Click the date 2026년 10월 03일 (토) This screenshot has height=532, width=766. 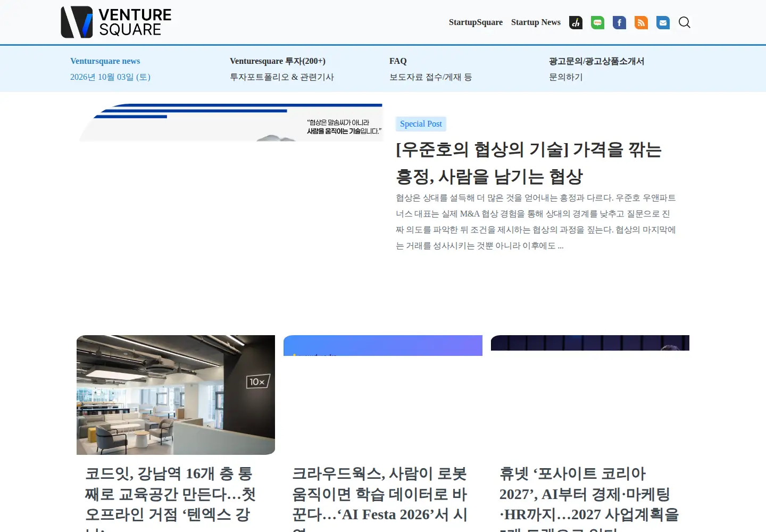coord(110,77)
